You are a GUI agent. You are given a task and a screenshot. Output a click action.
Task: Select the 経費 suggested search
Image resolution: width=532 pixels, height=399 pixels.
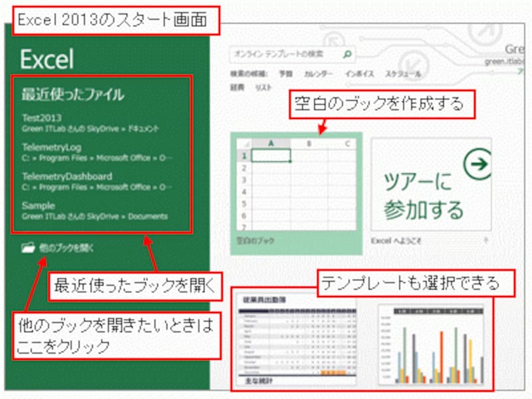point(237,88)
